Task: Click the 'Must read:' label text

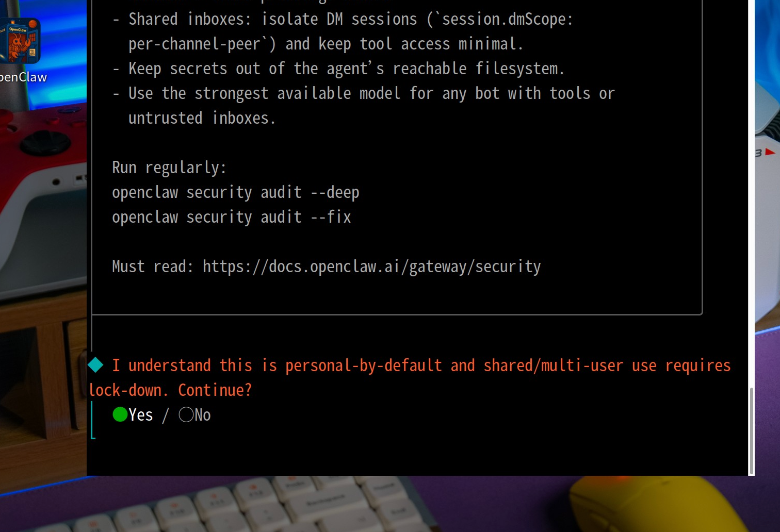Action: point(153,267)
